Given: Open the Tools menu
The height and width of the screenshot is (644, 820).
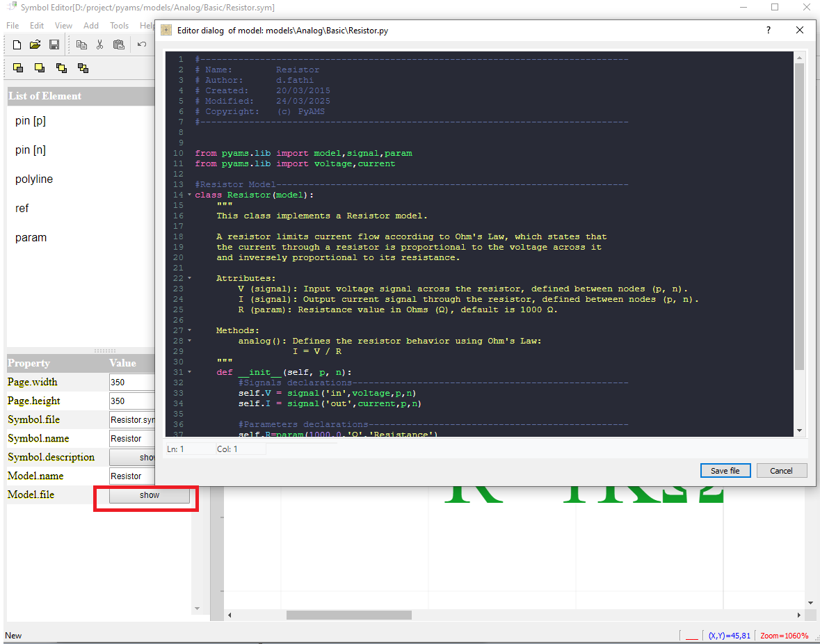Looking at the screenshot, I should pyautogui.click(x=119, y=26).
